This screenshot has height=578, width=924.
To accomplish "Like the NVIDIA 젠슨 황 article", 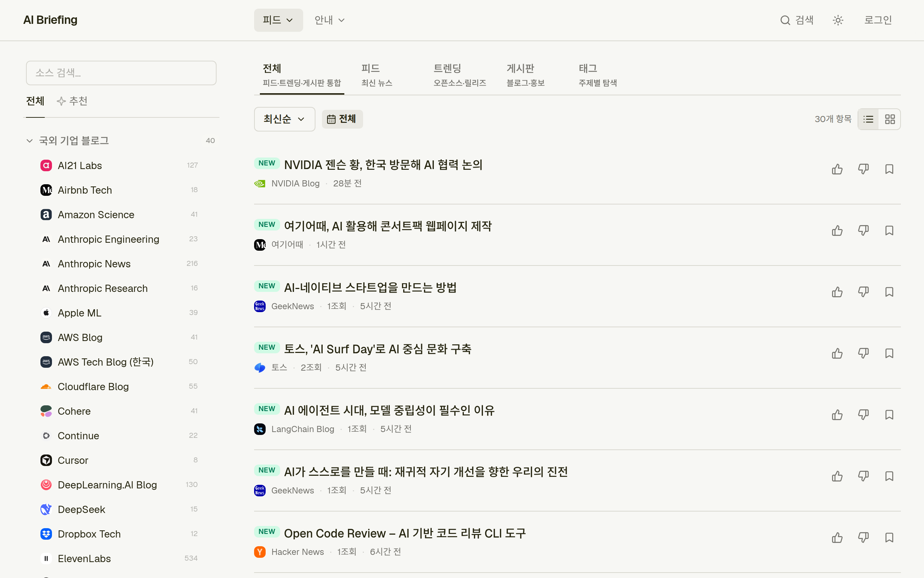I will point(837,169).
